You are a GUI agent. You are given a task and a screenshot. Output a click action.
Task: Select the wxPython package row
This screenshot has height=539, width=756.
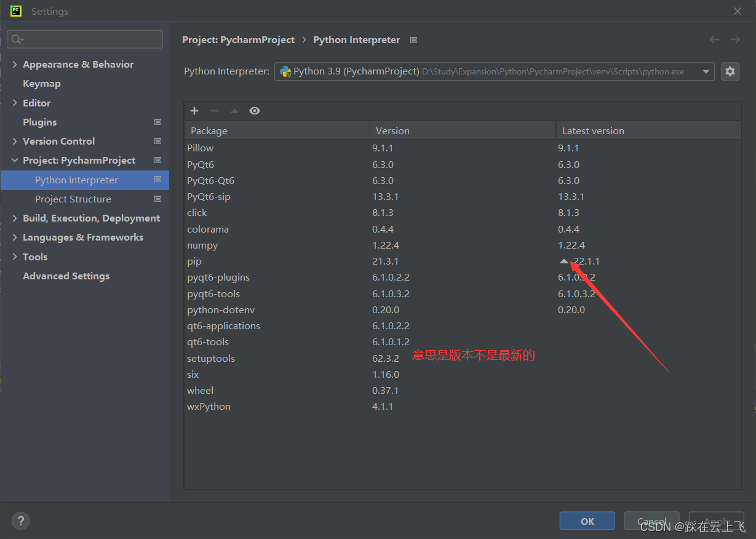(x=463, y=407)
